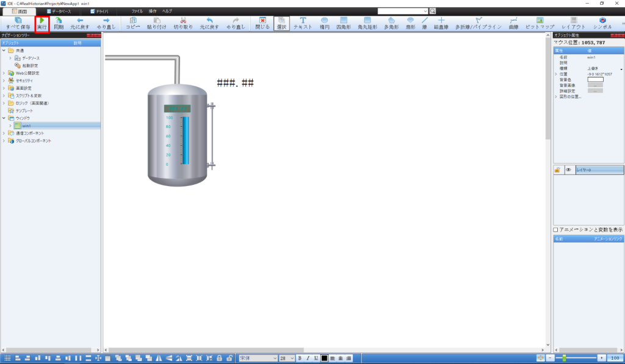Open the font size 28 dropdown
This screenshot has height=364, width=625.
(287, 358)
